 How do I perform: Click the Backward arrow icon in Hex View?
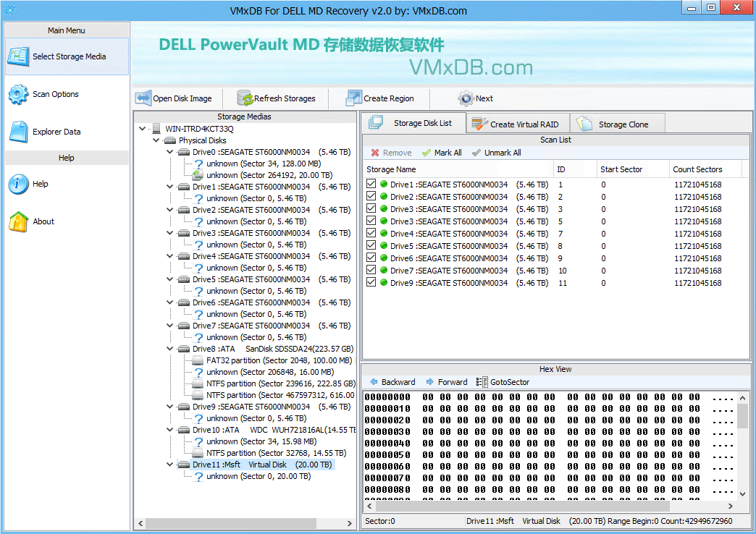[x=374, y=382]
